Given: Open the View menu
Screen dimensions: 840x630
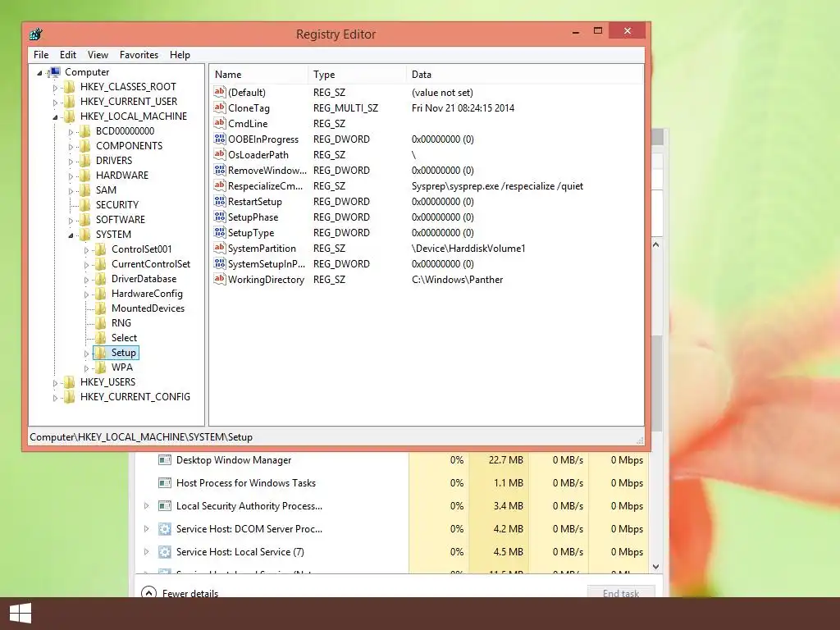Looking at the screenshot, I should pos(98,55).
